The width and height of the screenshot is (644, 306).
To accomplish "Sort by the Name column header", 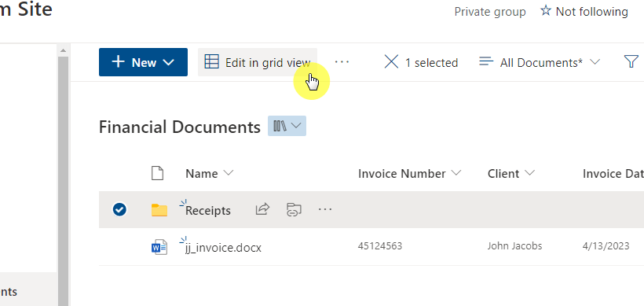I will pyautogui.click(x=210, y=174).
